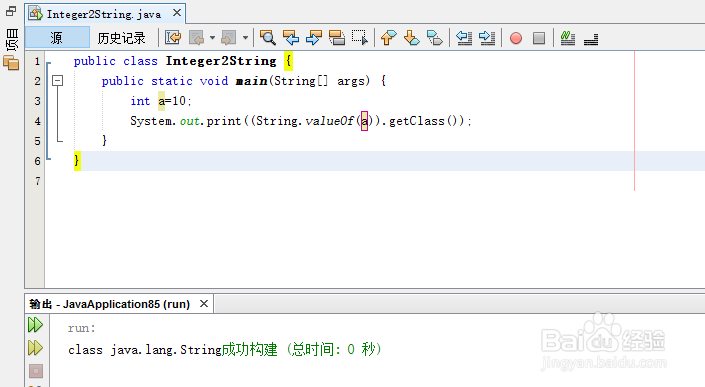
Task: Close the output JavaApplication85 tab
Action: (x=204, y=304)
